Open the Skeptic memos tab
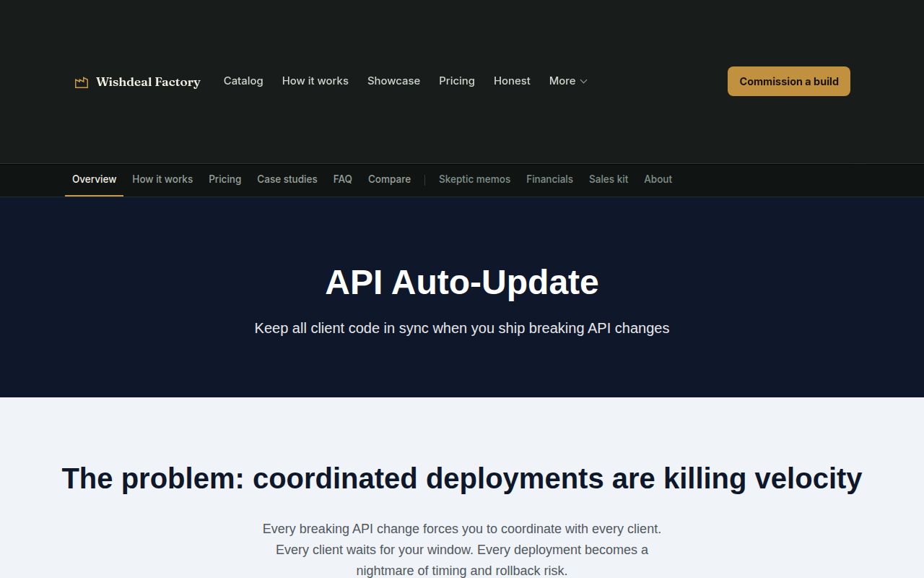 (x=474, y=179)
